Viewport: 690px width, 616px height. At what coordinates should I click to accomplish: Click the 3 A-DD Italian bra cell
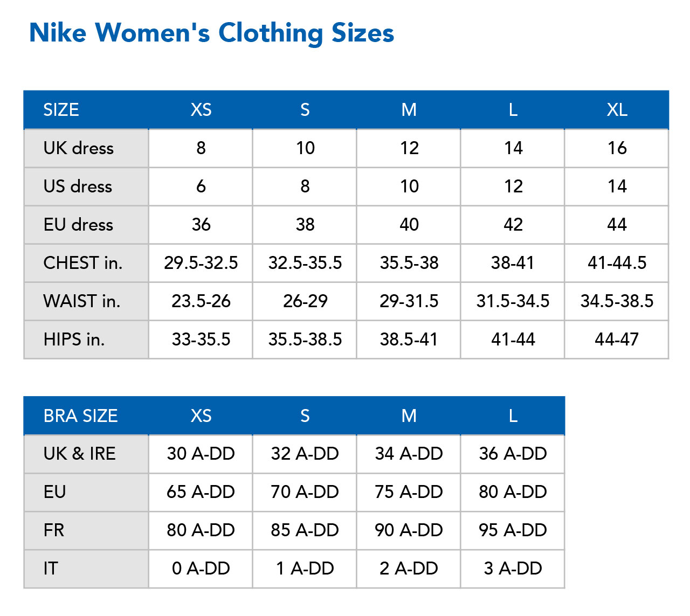click(x=513, y=569)
